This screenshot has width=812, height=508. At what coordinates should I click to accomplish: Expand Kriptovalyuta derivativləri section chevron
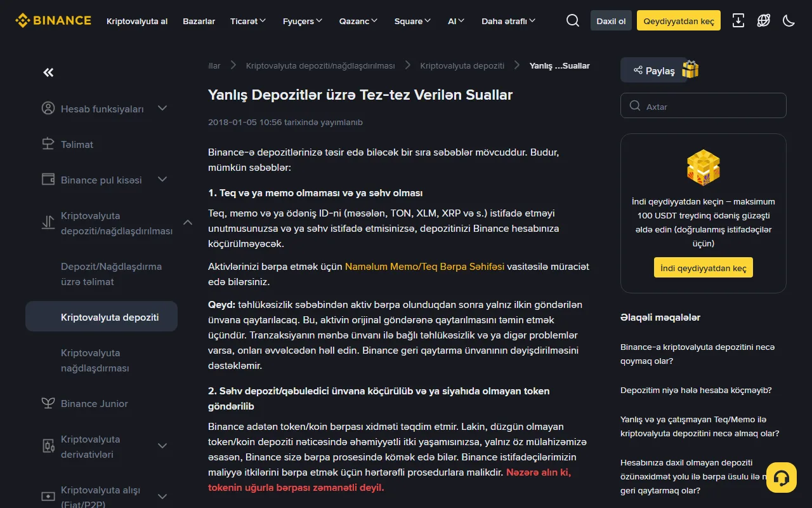162,446
